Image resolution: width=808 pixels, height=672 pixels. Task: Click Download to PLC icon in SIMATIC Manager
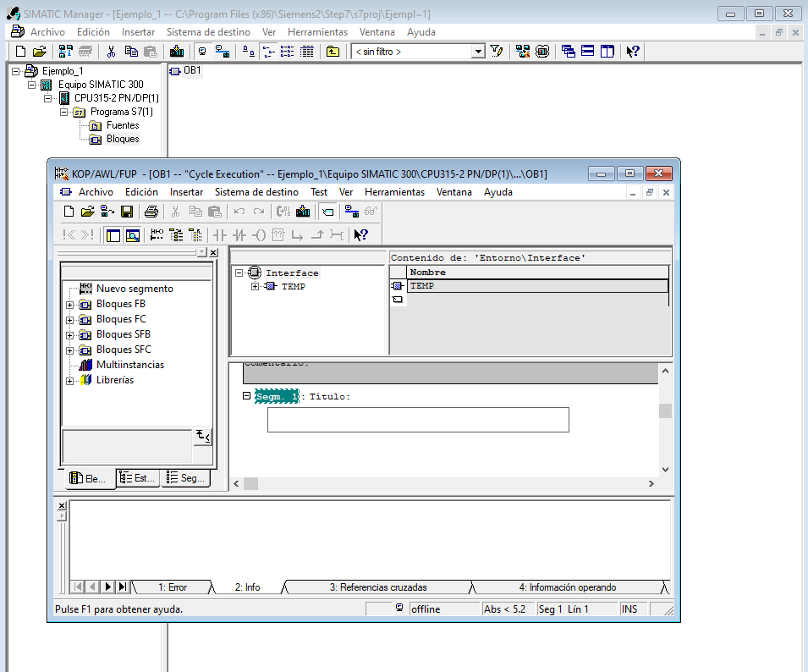(177, 52)
